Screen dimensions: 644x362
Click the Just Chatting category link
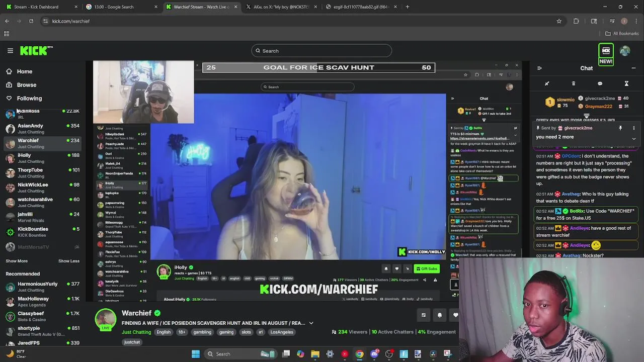point(136,332)
